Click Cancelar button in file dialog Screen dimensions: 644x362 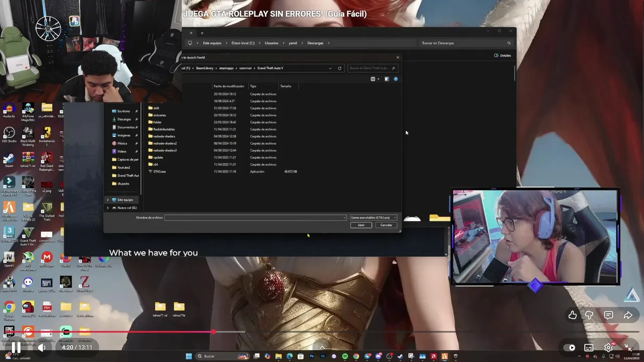[386, 225]
